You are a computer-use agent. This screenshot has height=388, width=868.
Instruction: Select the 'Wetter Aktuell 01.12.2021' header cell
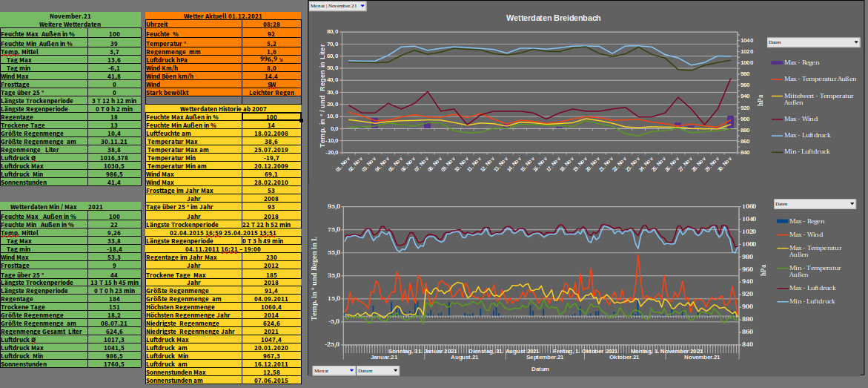223,16
